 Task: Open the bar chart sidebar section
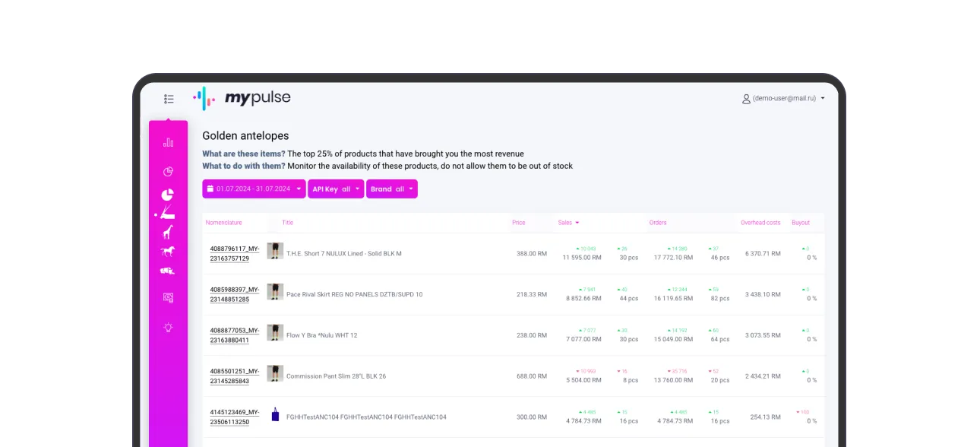(x=169, y=142)
